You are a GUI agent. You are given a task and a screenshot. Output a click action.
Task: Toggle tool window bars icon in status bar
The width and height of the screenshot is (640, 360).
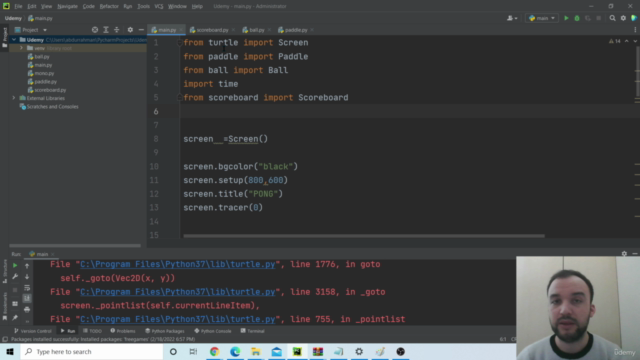point(5,339)
